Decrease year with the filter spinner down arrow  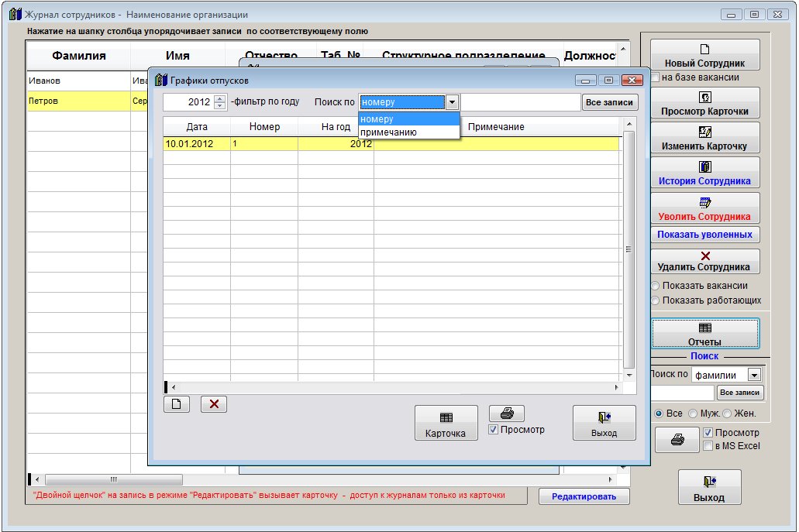(219, 105)
